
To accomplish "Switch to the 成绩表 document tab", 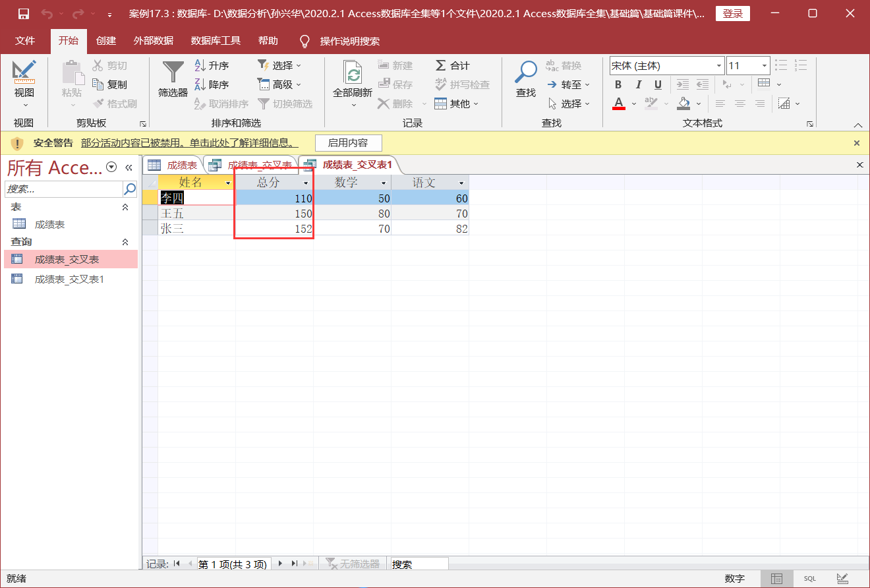I will 173,165.
